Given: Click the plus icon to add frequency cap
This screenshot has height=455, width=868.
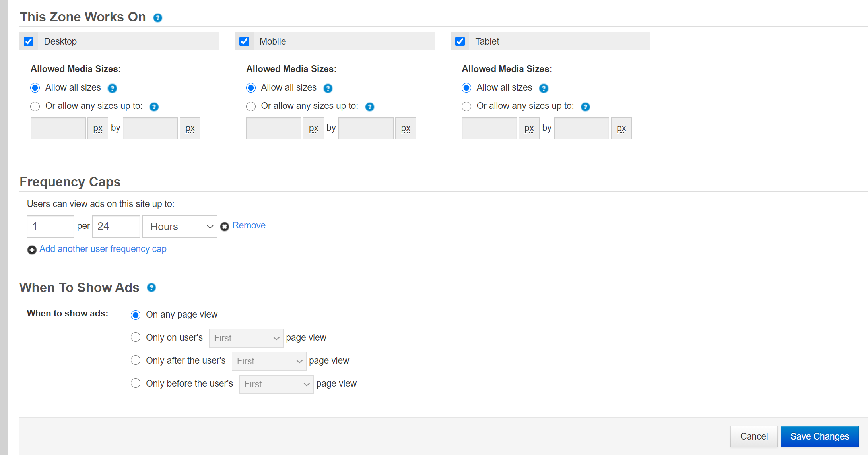Looking at the screenshot, I should tap(32, 250).
